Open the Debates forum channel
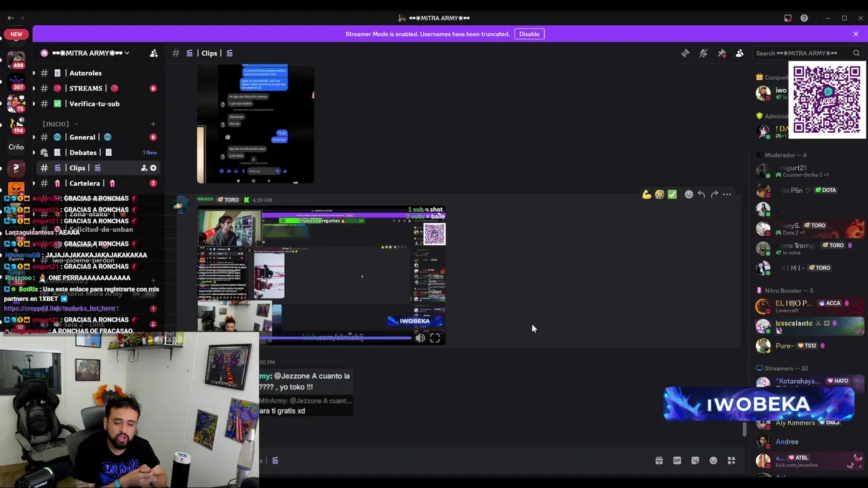 (x=83, y=152)
